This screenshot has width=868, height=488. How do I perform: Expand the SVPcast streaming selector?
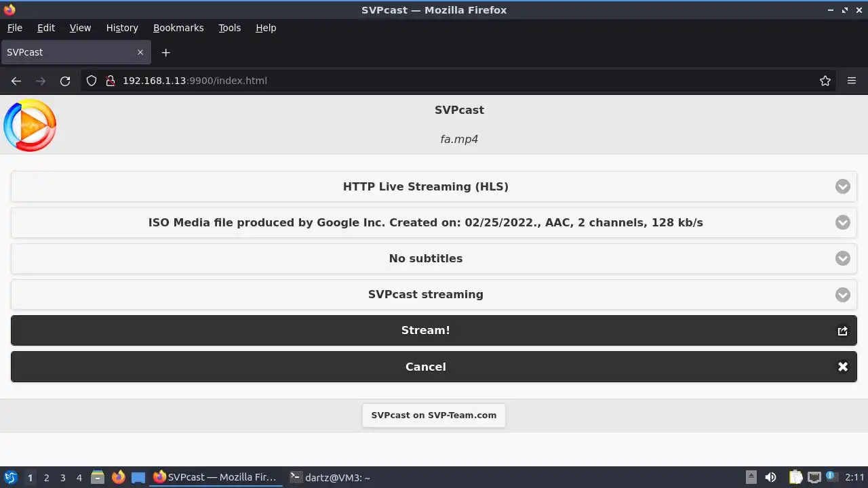pos(434,294)
